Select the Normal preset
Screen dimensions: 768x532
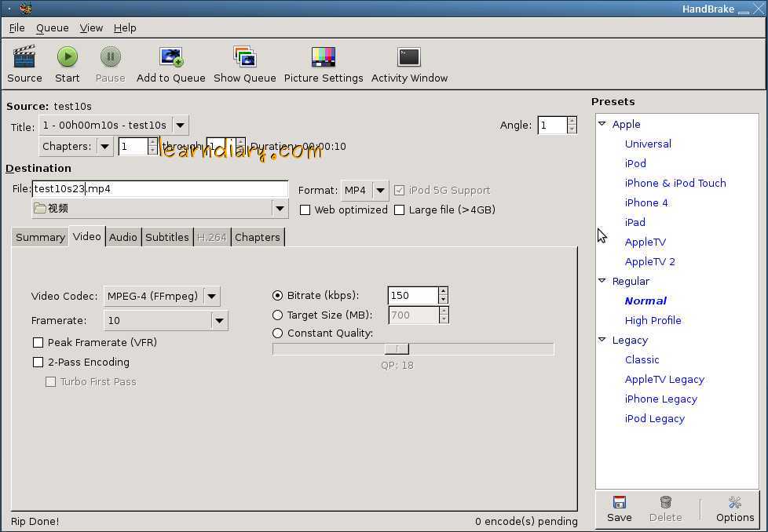tap(645, 301)
